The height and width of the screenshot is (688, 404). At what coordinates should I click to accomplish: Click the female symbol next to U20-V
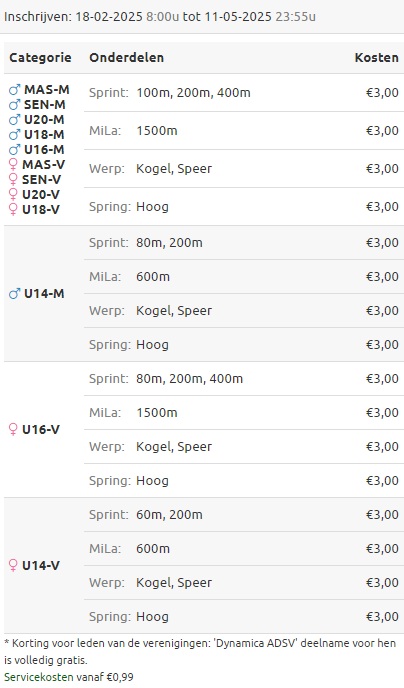click(x=13, y=194)
